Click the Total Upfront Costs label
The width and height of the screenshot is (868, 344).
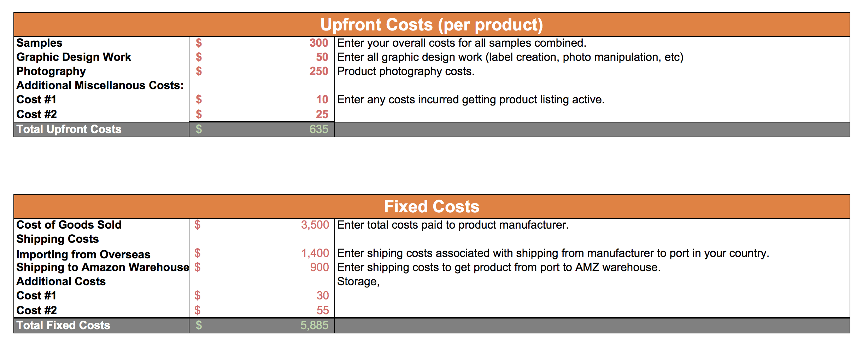pos(69,130)
